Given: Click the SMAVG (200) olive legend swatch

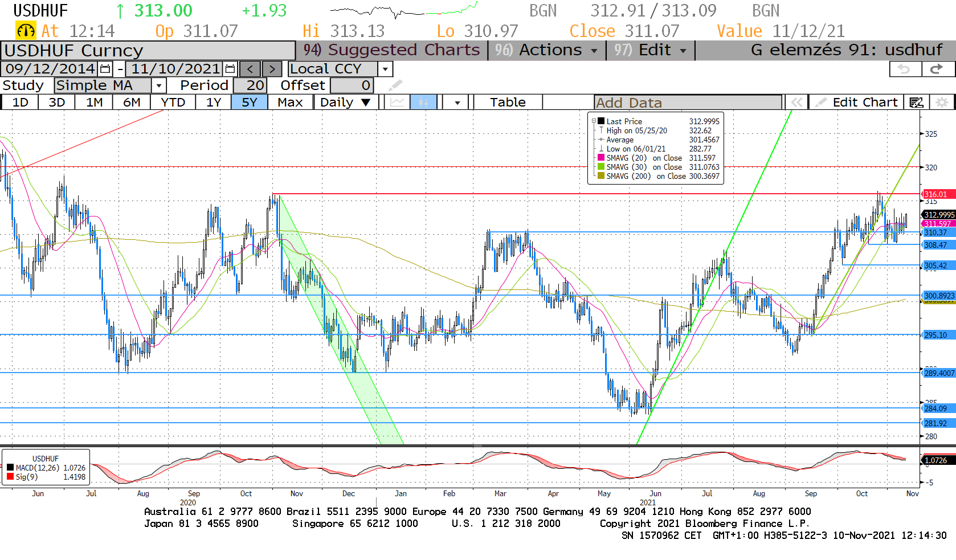Looking at the screenshot, I should (x=601, y=175).
